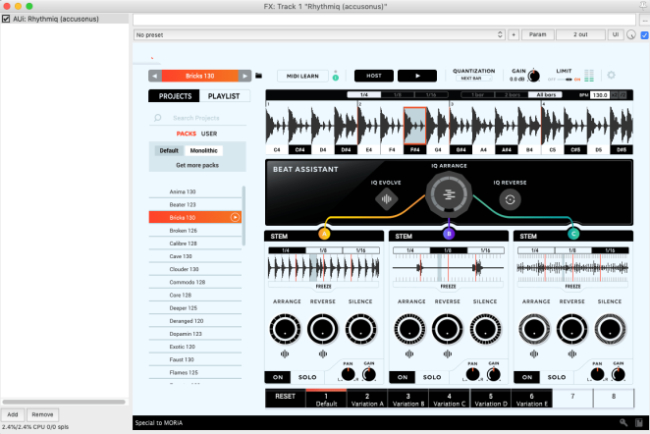
Task: Select All bars loop length option
Action: [x=546, y=95]
